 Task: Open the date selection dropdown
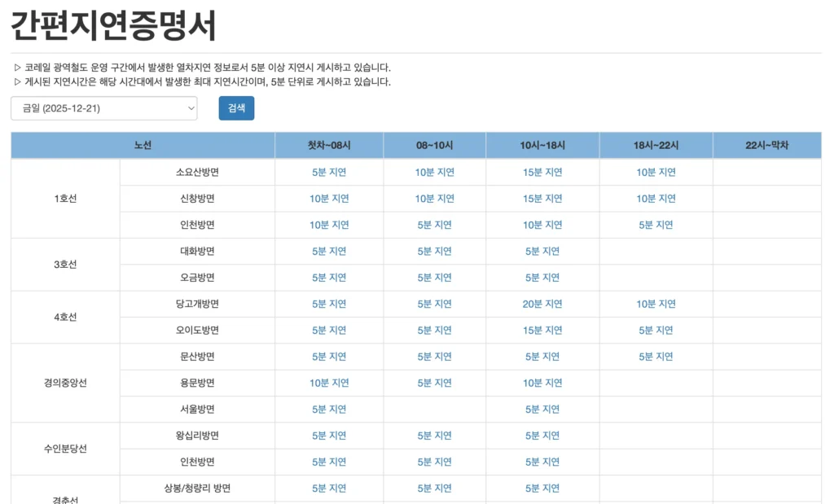point(103,107)
